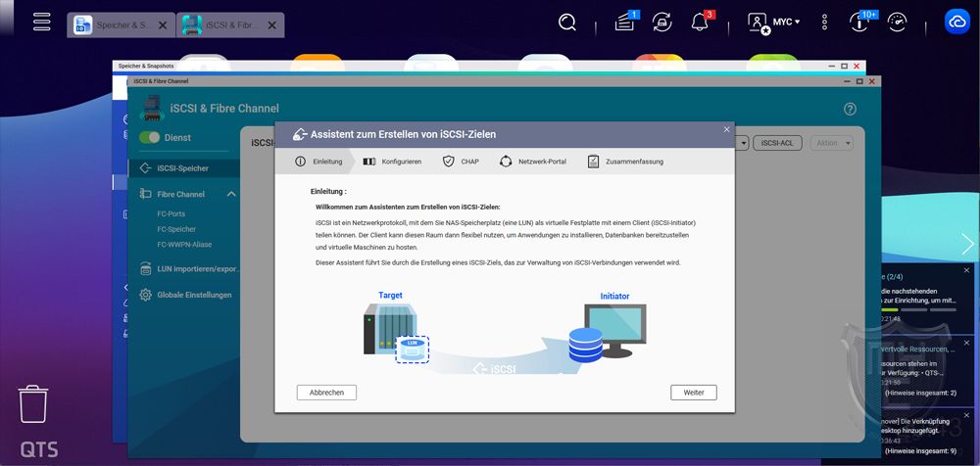Click the Globale Einstellungen gear icon
The image size is (980, 466).
point(146,295)
